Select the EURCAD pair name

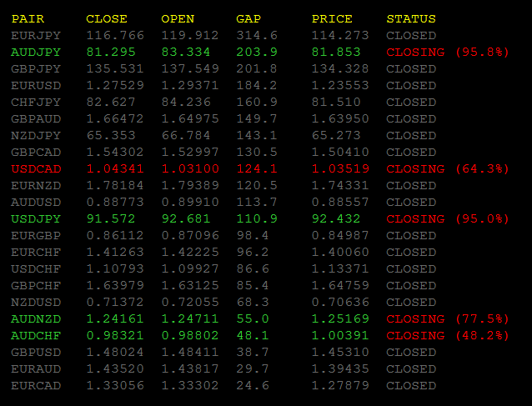point(36,386)
